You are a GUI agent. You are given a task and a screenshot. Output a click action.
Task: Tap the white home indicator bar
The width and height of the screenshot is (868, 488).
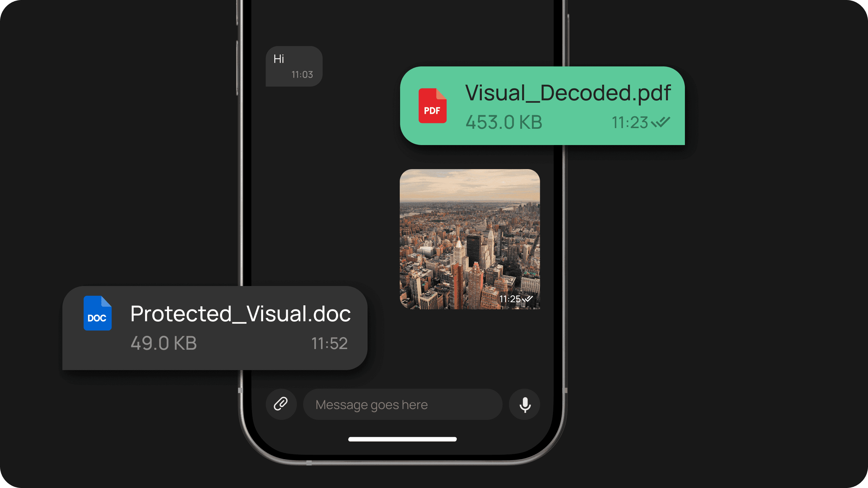[402, 439]
